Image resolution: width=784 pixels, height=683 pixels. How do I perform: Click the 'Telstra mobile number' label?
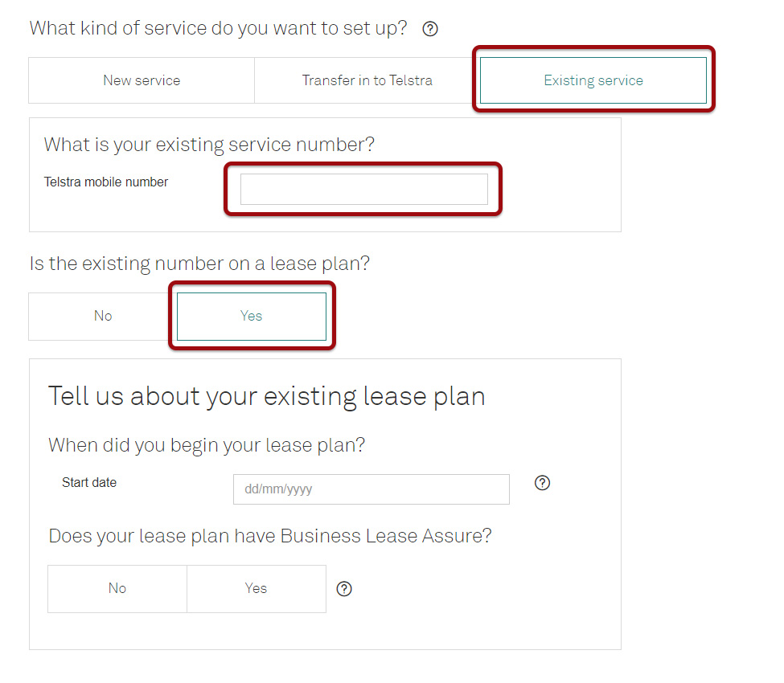pyautogui.click(x=106, y=182)
